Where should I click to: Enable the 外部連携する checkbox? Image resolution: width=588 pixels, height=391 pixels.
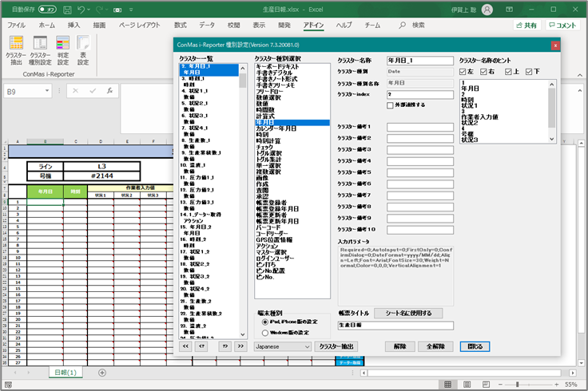click(390, 105)
